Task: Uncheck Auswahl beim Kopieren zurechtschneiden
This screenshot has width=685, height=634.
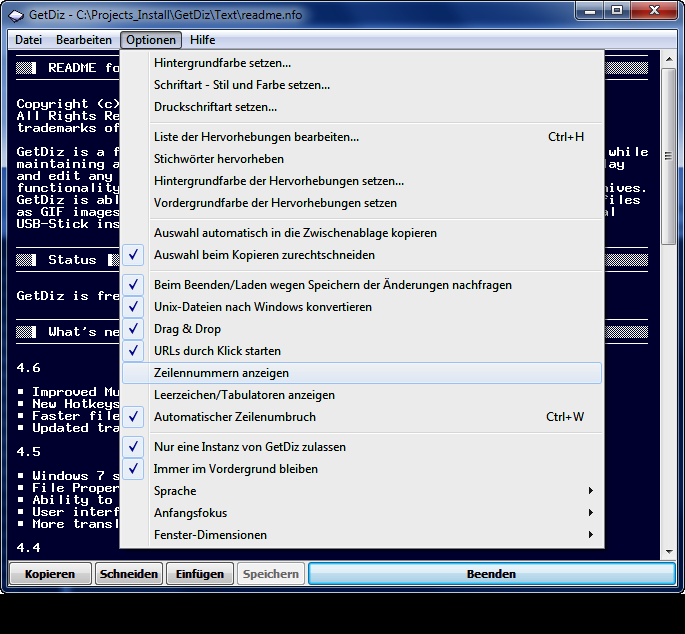Action: coord(362,255)
